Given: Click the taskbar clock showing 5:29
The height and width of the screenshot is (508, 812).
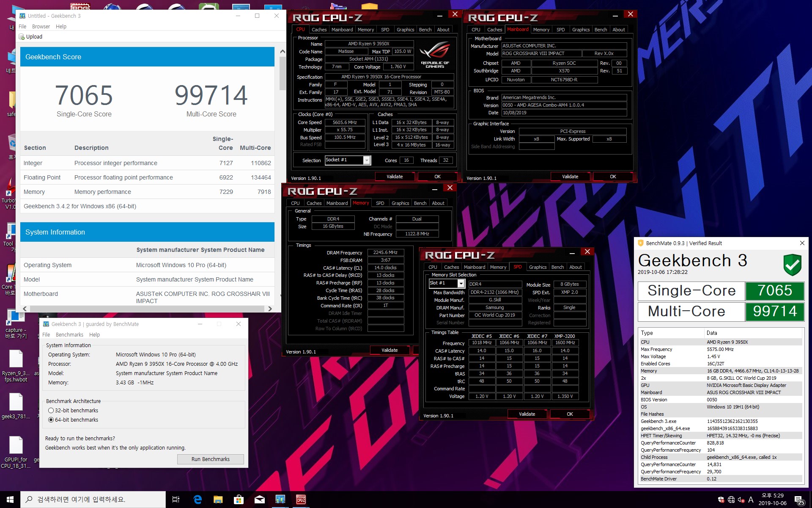Looking at the screenshot, I should 772,500.
